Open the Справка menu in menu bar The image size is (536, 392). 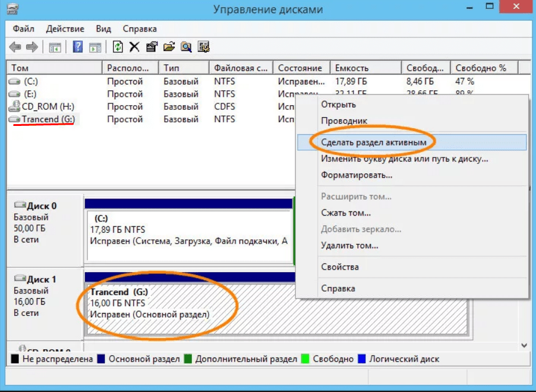point(140,29)
